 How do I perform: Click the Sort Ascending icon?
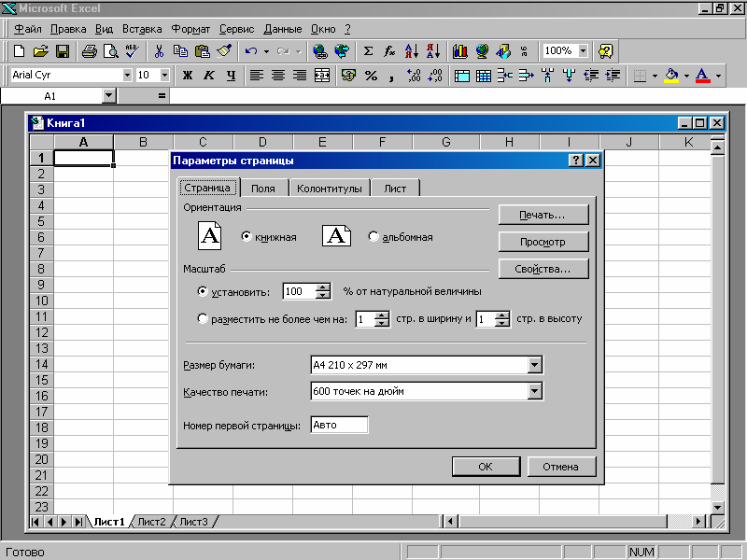412,51
